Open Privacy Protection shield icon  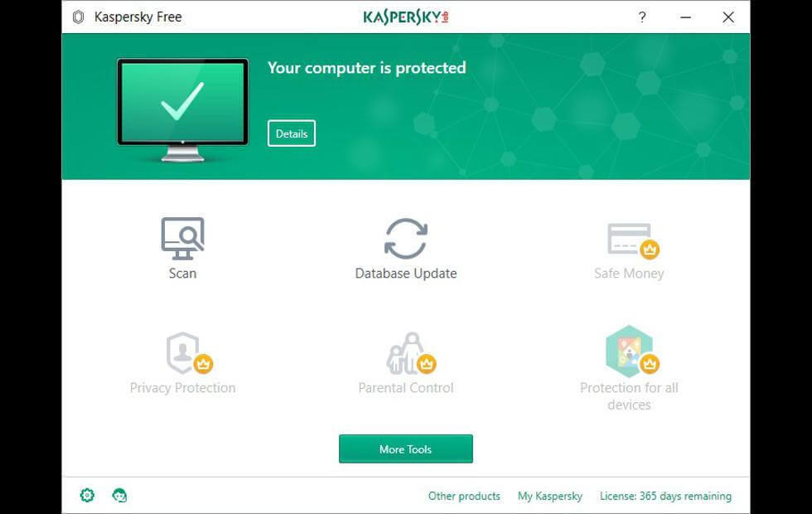(x=189, y=353)
